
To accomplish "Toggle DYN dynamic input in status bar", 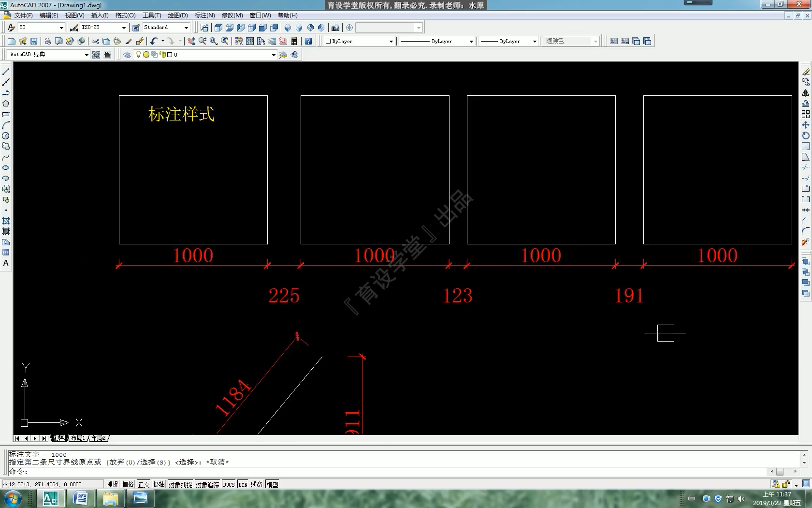I will click(x=243, y=484).
